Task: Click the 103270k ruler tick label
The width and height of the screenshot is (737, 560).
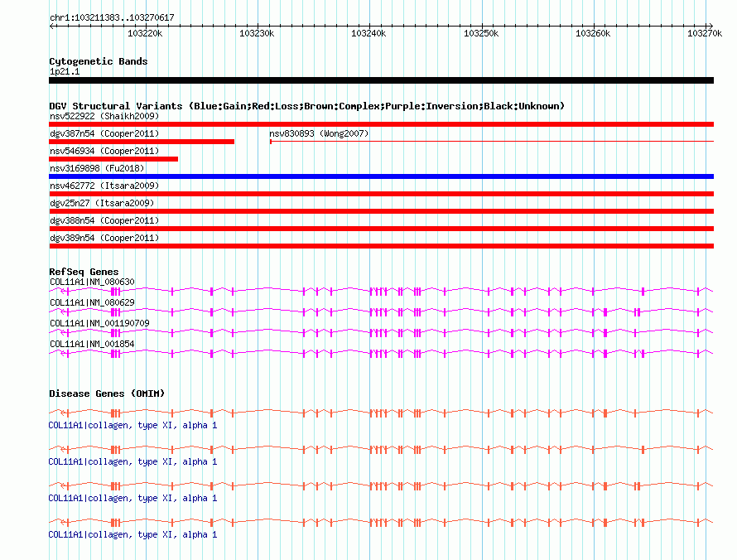Action: click(705, 33)
